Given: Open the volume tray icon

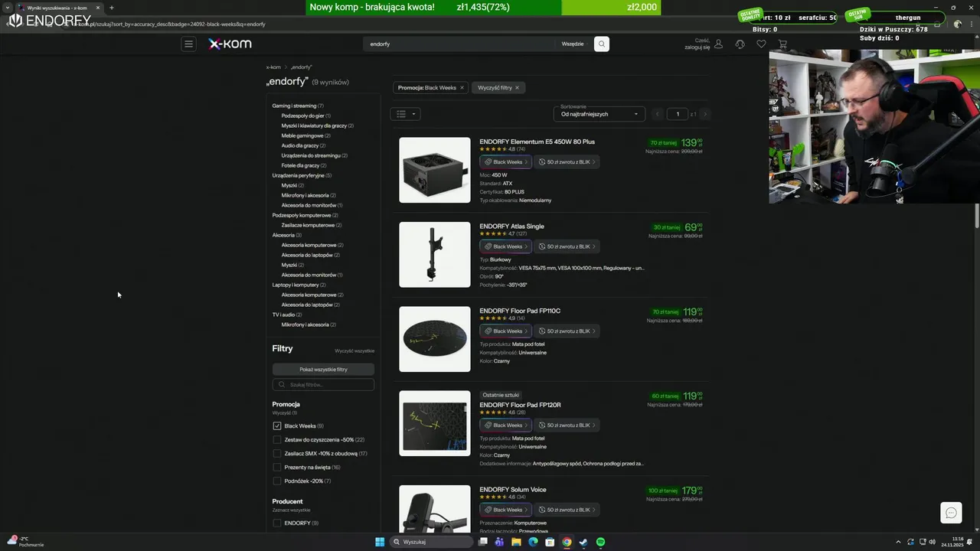Looking at the screenshot, I should (932, 542).
